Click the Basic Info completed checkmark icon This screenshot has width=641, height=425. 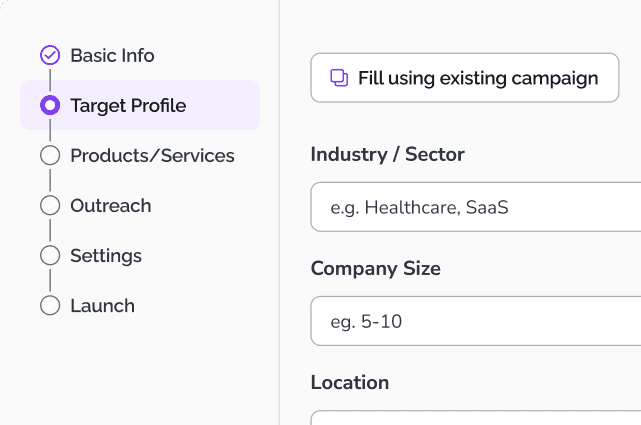[x=50, y=55]
